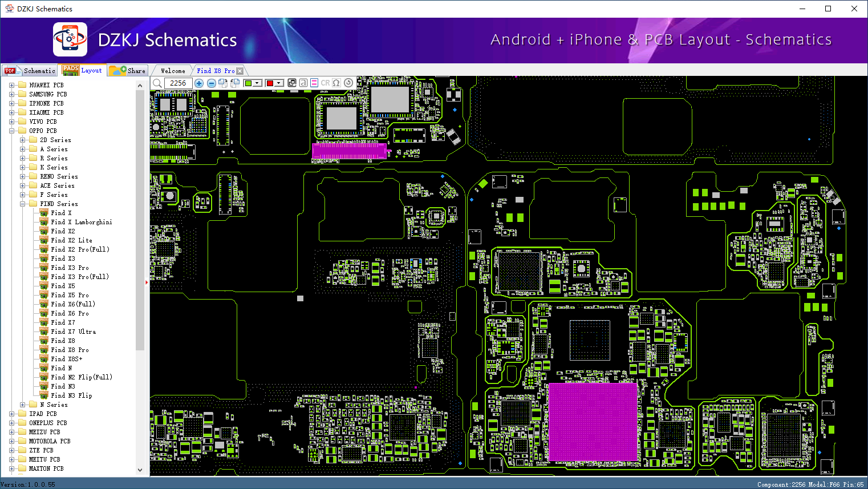Select the MEITU PCB folder
This screenshot has height=489, width=868.
point(44,459)
